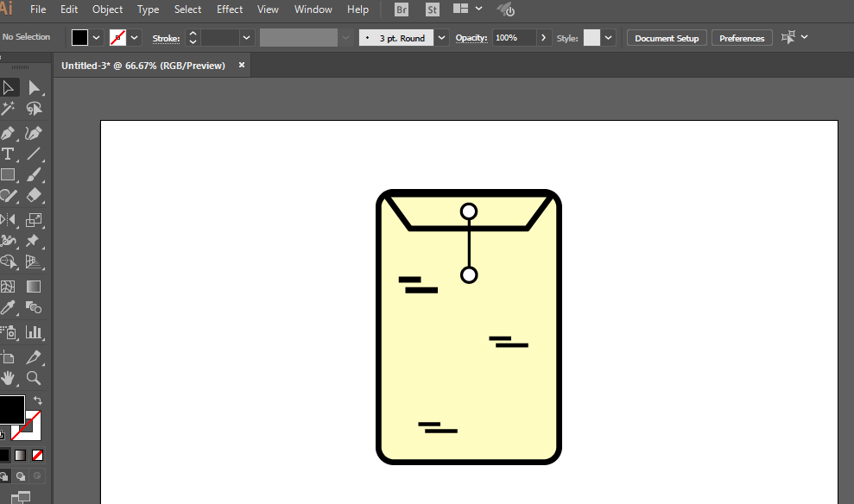Screen dimensions: 854x504
Task: Select the Rectangle tool
Action: 8,174
